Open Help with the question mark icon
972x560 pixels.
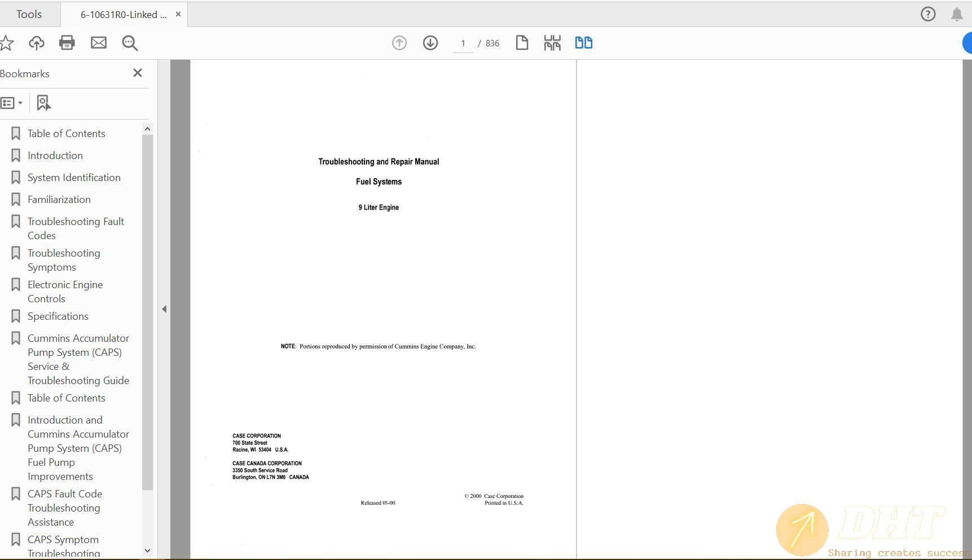click(x=928, y=14)
